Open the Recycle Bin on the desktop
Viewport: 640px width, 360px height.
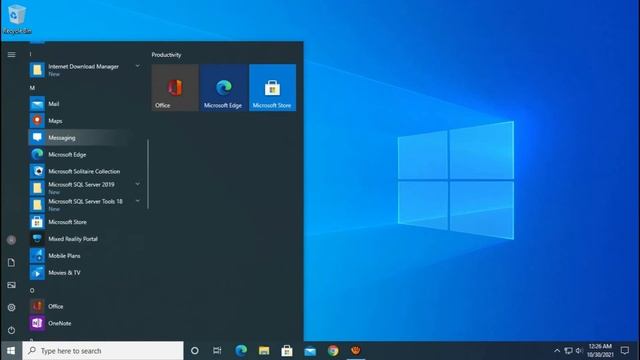tap(16, 19)
